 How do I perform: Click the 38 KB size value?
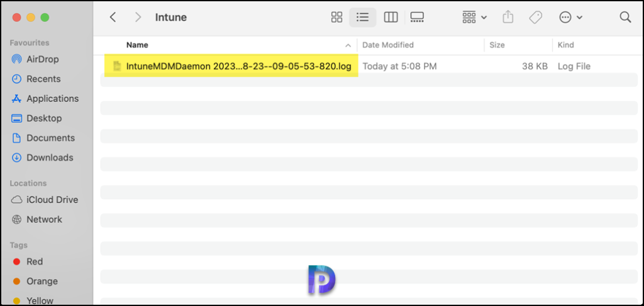tap(535, 66)
